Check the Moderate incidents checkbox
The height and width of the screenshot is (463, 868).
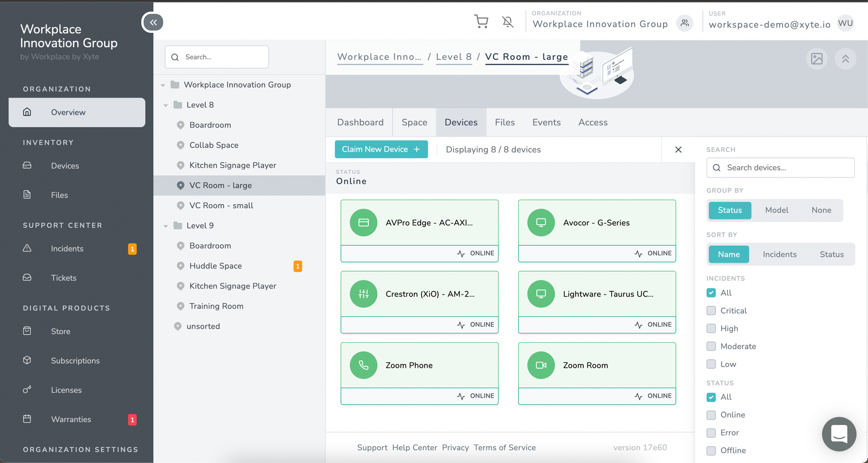(x=711, y=346)
